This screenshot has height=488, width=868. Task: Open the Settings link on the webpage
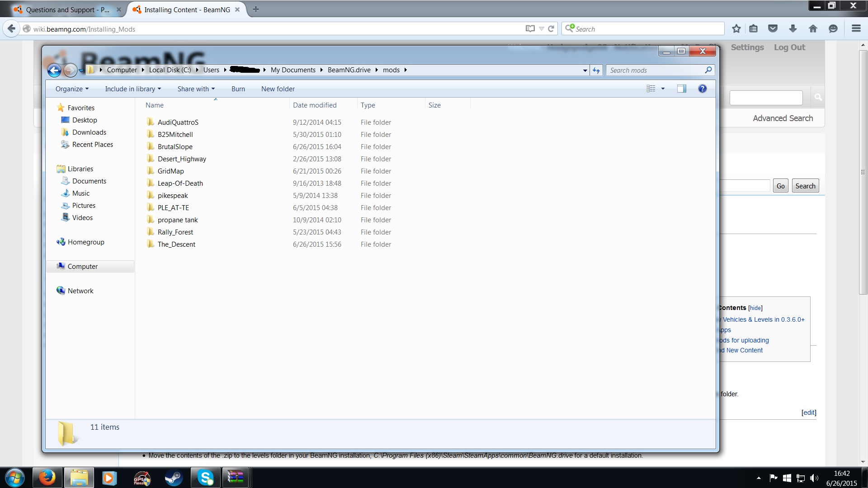tap(747, 47)
